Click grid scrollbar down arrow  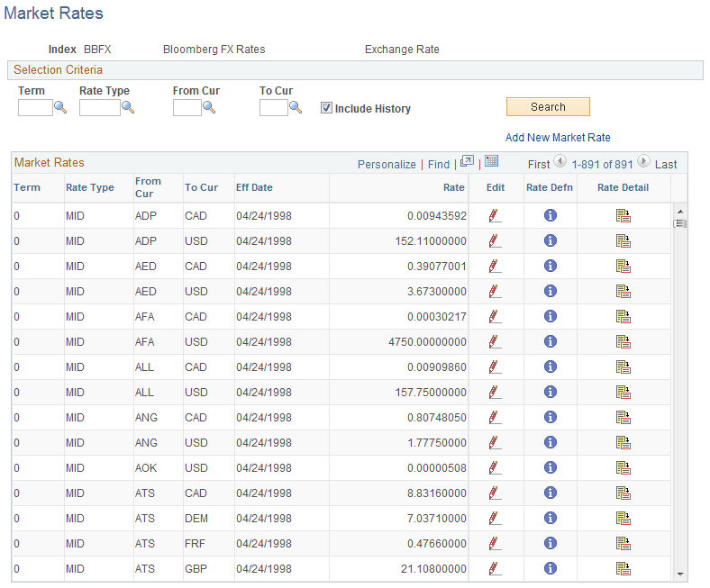coord(680,574)
